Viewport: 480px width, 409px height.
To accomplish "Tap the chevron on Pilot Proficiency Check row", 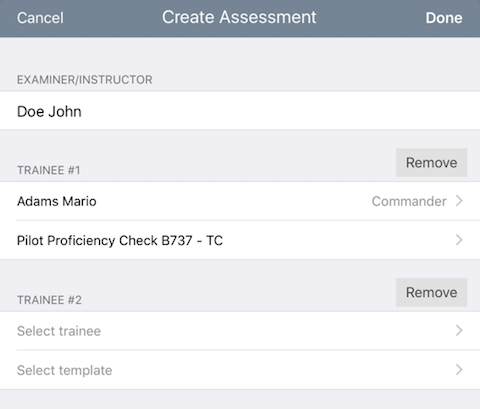I will coord(459,240).
